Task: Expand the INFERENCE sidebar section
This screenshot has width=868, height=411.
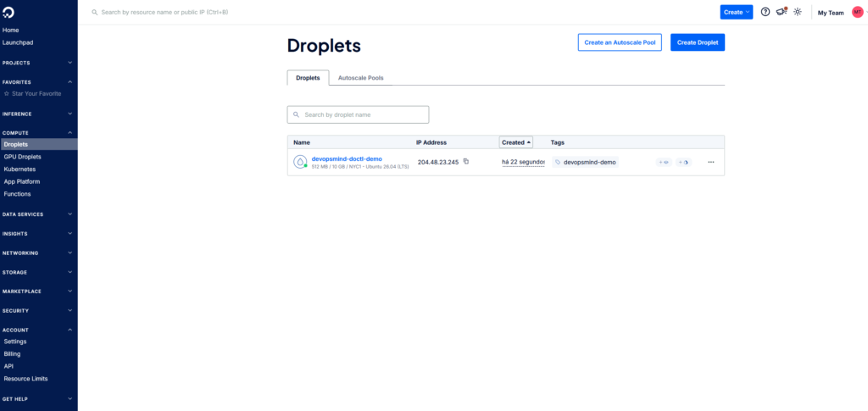Action: coord(39,114)
